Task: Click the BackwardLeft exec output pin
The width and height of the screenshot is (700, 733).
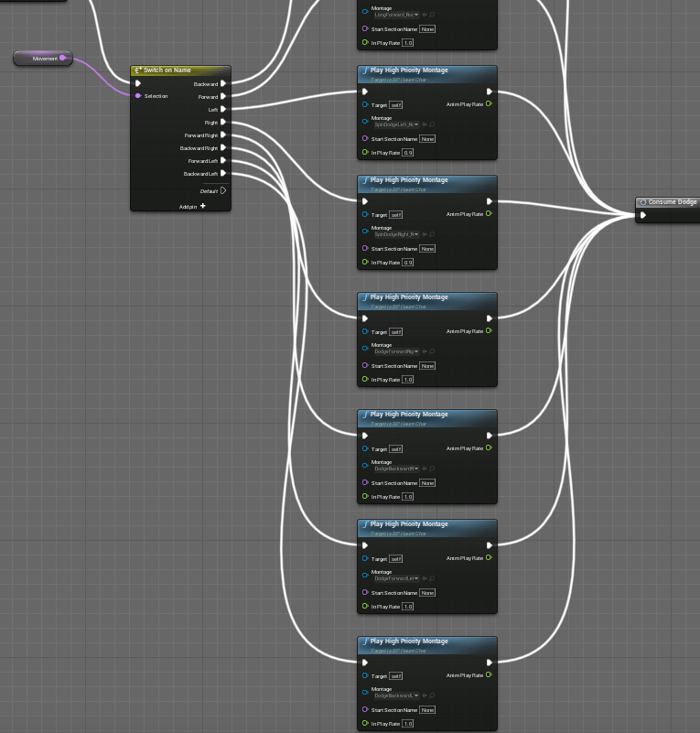Action: point(223,173)
